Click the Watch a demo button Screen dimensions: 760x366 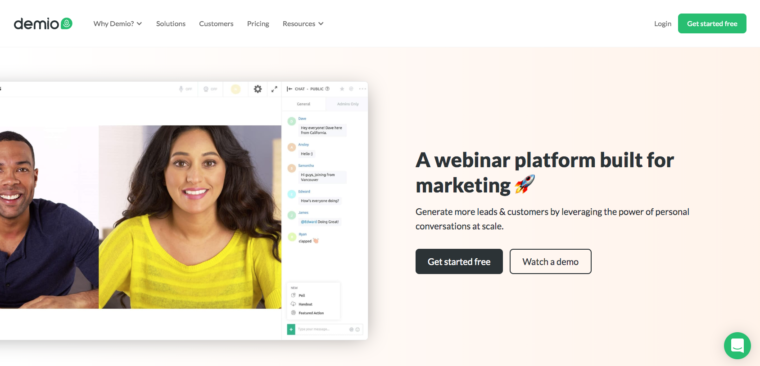point(551,262)
